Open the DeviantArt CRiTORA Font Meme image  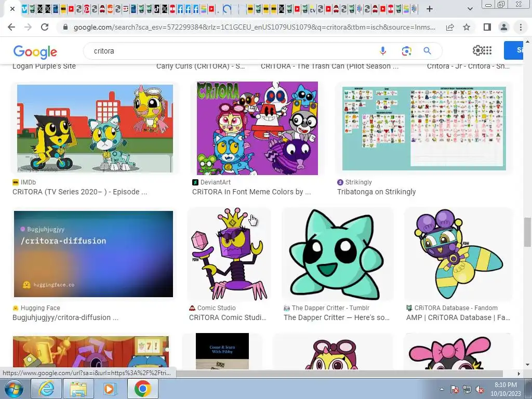258,128
